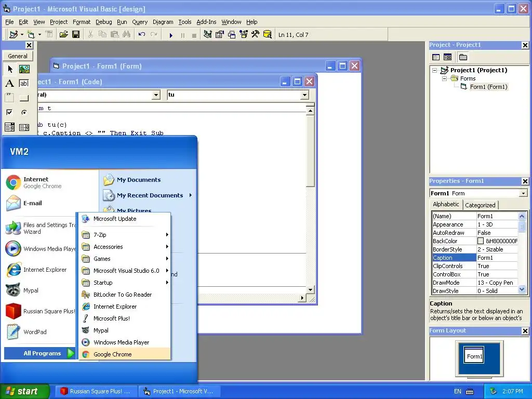Click View Code icon in Project panel
Image resolution: width=532 pixels, height=399 pixels.
click(436, 57)
